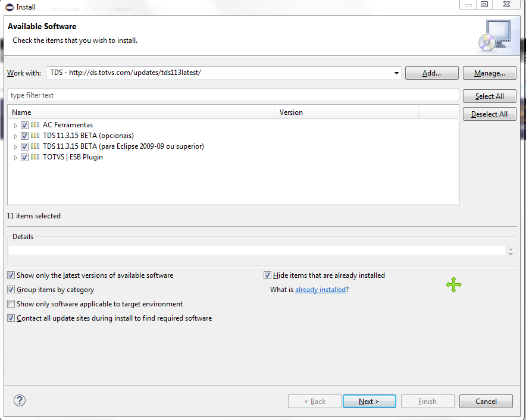Click the category icon beside AC Ferramentas
Viewport: 526px width, 420px height.
(x=35, y=125)
